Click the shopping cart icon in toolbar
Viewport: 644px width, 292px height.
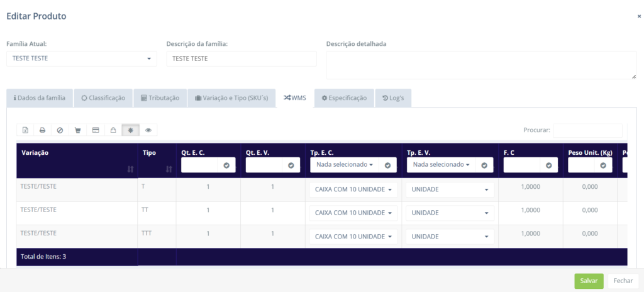78,130
